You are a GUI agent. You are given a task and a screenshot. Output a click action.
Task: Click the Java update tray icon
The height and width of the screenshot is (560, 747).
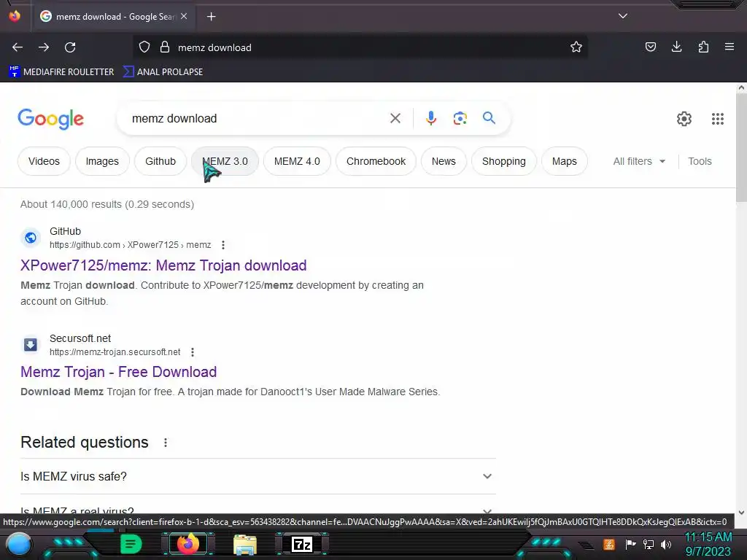(x=609, y=544)
